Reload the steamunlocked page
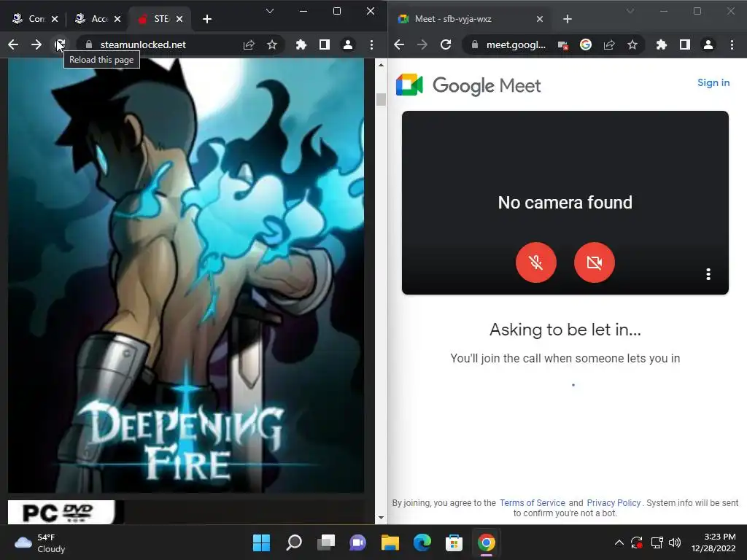 pyautogui.click(x=60, y=44)
